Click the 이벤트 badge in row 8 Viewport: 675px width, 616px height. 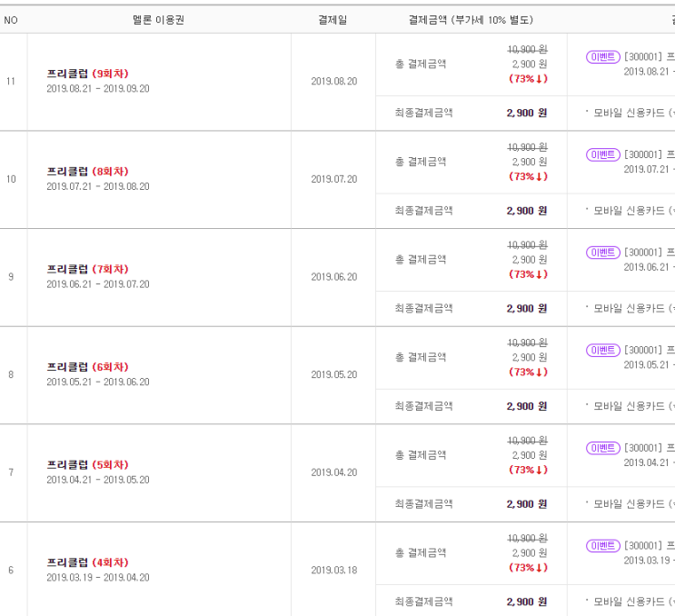pos(602,350)
